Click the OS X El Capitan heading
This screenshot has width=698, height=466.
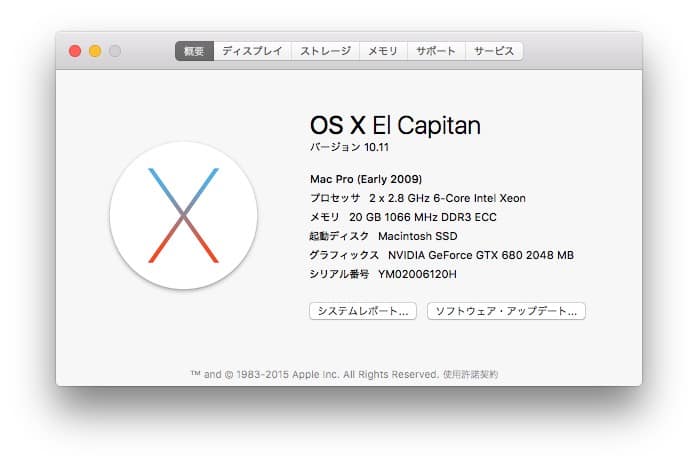pos(395,125)
